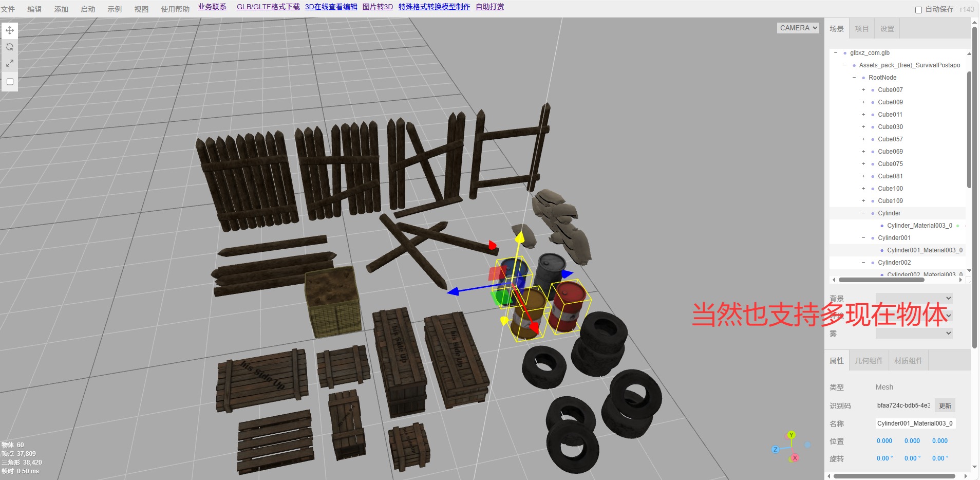Screen dimensions: 980x480
Task: Open the 文件 menu
Action: coord(8,9)
